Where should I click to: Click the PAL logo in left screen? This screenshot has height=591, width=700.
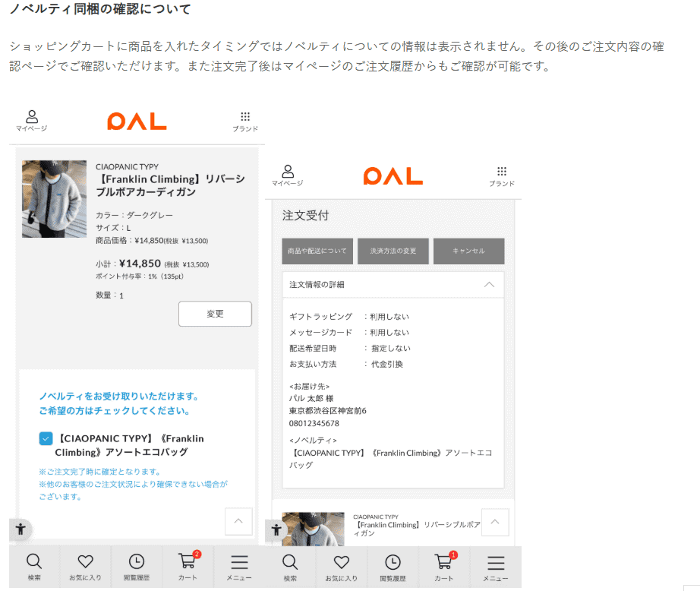137,121
